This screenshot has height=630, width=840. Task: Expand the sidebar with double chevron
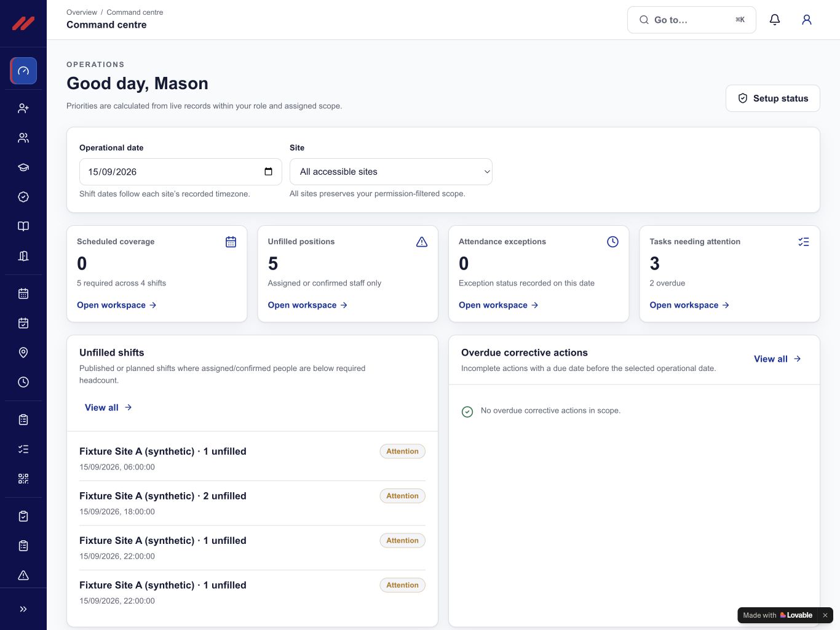pos(23,609)
